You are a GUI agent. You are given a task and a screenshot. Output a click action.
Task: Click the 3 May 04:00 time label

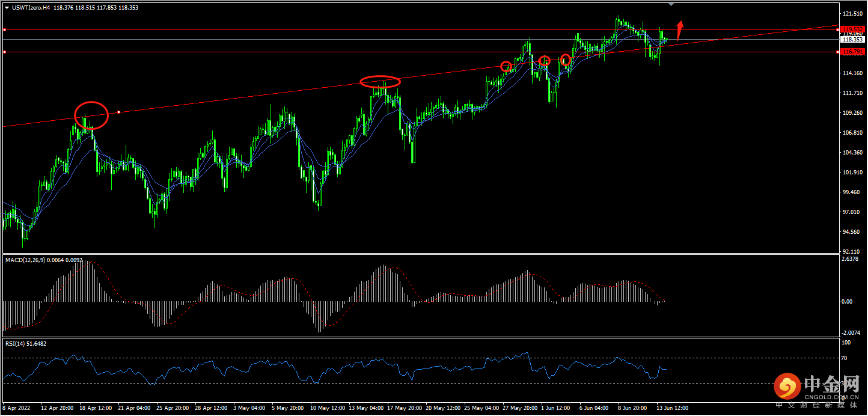(249, 408)
